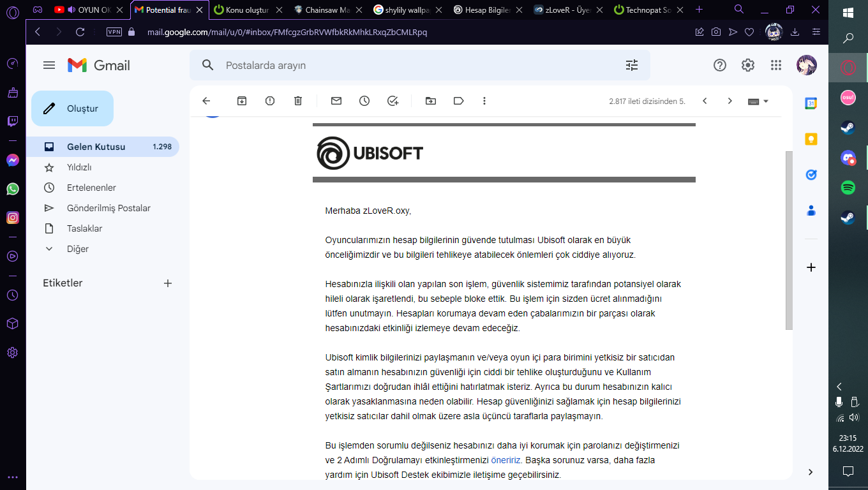Open the input tools keyboard dropdown
This screenshot has width=868, height=490.
[758, 101]
